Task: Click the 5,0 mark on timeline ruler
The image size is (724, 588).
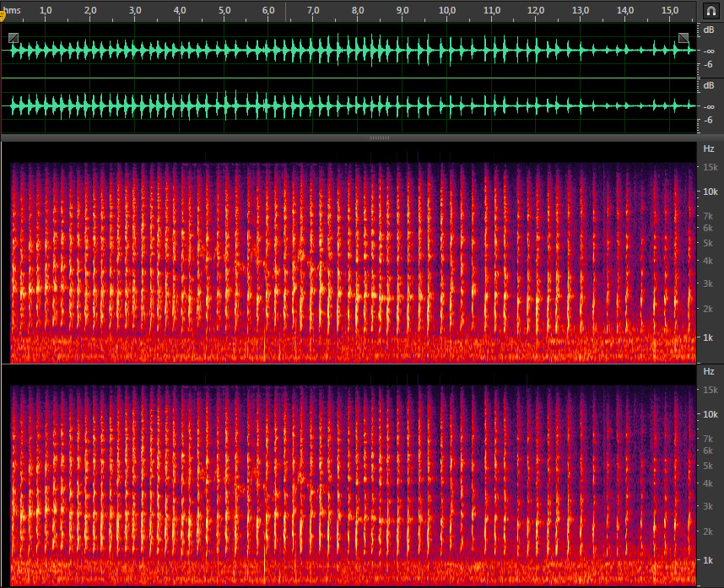Action: pyautogui.click(x=224, y=10)
